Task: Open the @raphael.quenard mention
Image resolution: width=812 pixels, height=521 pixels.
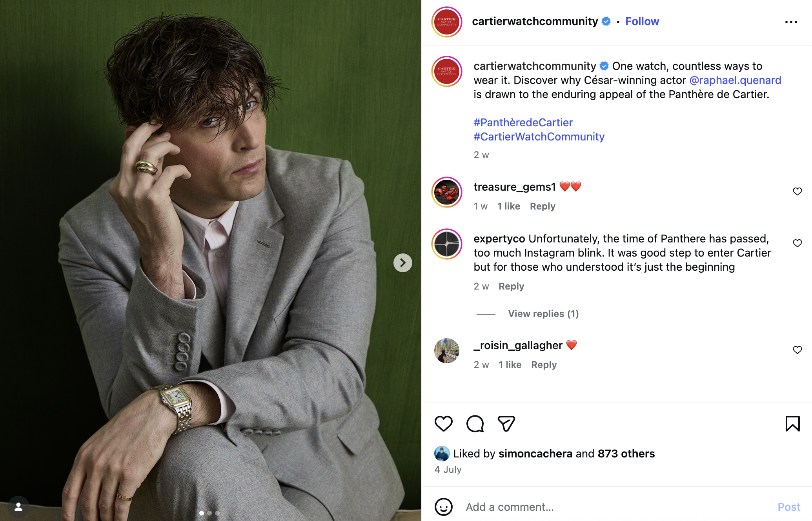Action: tap(735, 80)
